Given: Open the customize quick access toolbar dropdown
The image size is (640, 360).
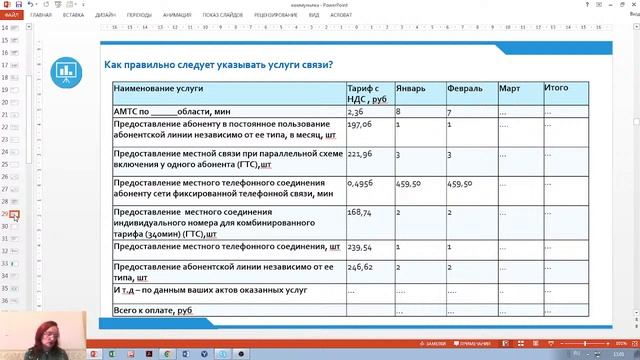Looking at the screenshot, I should point(83,4).
